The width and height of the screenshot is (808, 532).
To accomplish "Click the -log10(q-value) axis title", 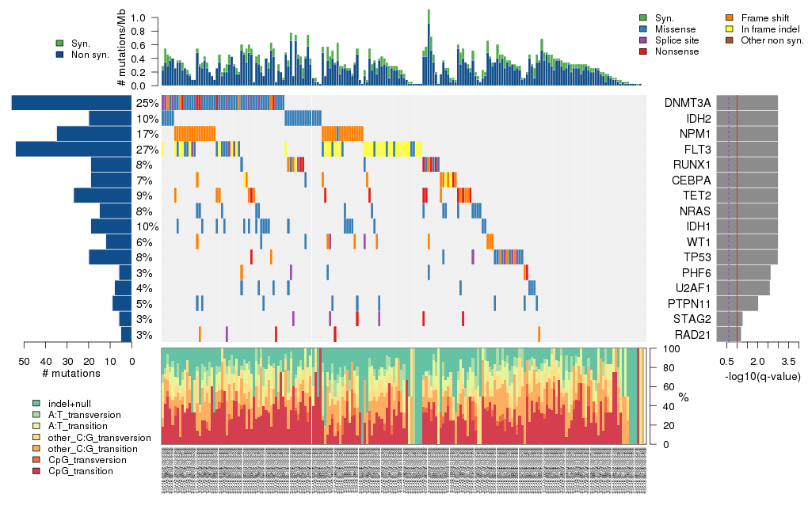I will click(x=761, y=377).
